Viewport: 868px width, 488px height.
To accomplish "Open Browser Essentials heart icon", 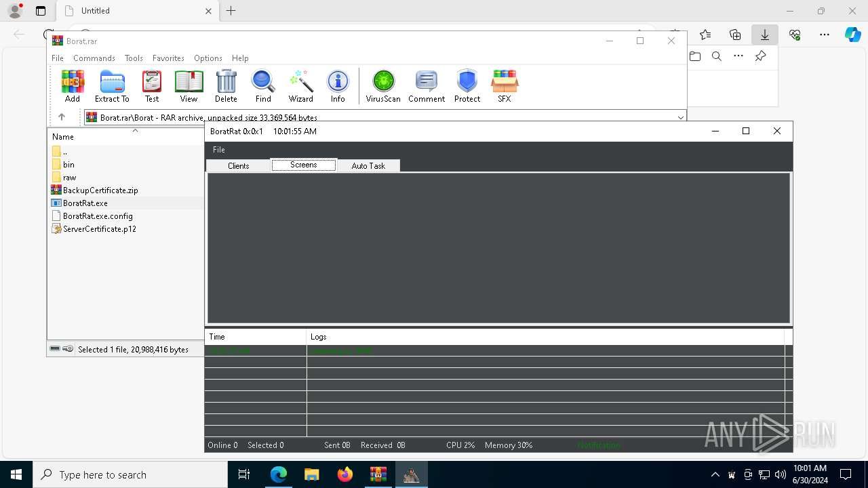I will tap(795, 35).
